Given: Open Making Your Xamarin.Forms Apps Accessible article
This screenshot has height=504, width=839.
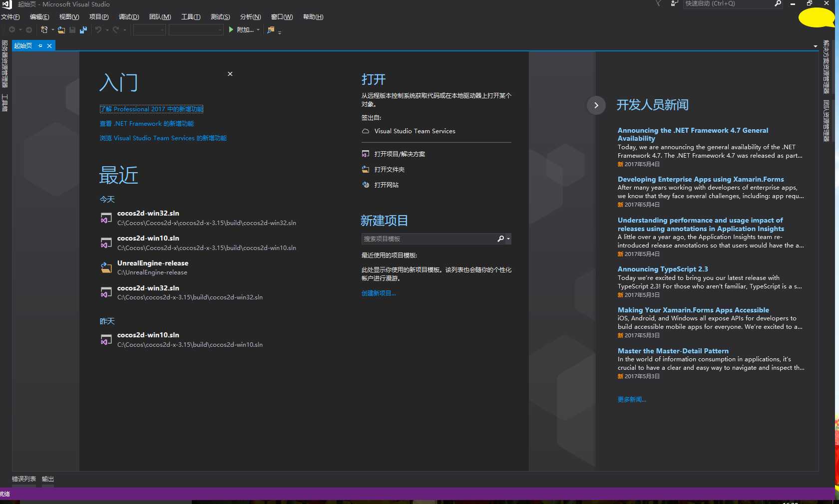Looking at the screenshot, I should pos(693,310).
